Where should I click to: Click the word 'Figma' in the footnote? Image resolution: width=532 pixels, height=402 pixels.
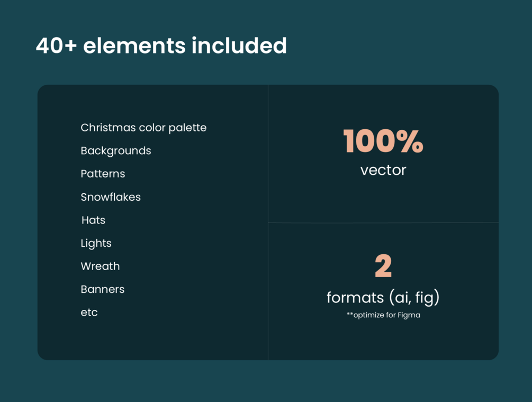(x=409, y=316)
